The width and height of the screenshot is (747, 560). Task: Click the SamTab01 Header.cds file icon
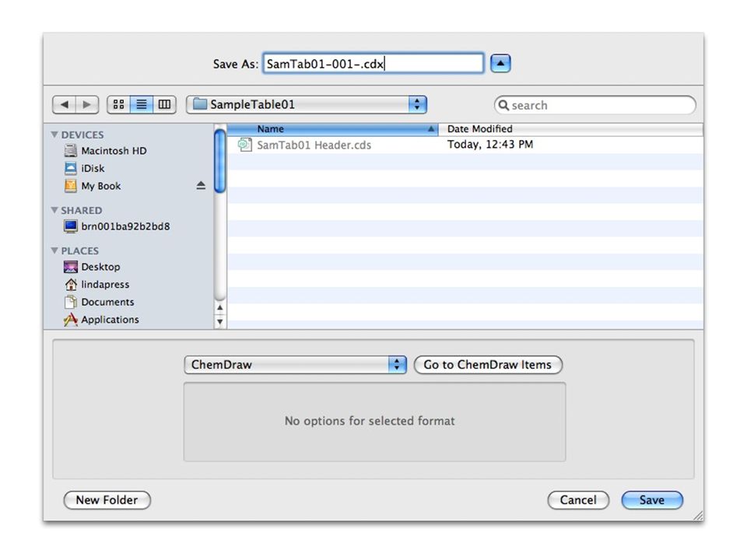tap(245, 145)
